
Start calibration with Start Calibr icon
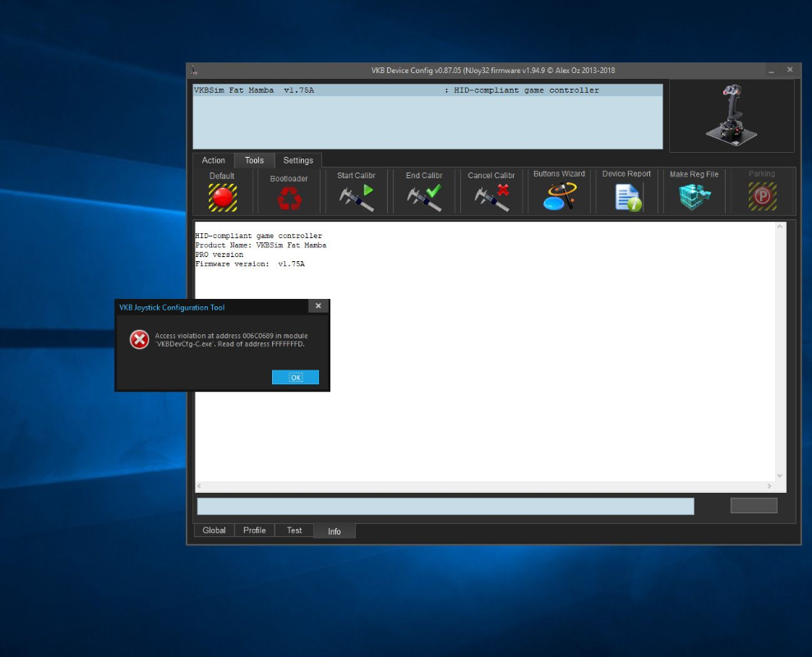(357, 198)
